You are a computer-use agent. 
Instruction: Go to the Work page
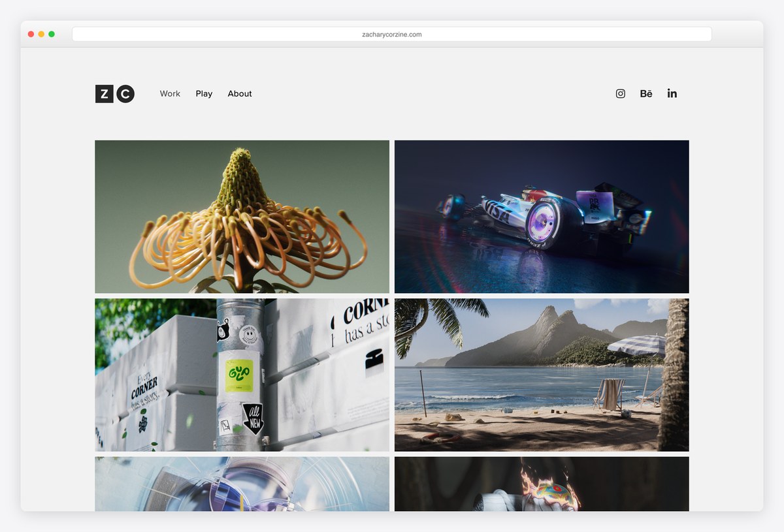pyautogui.click(x=170, y=94)
